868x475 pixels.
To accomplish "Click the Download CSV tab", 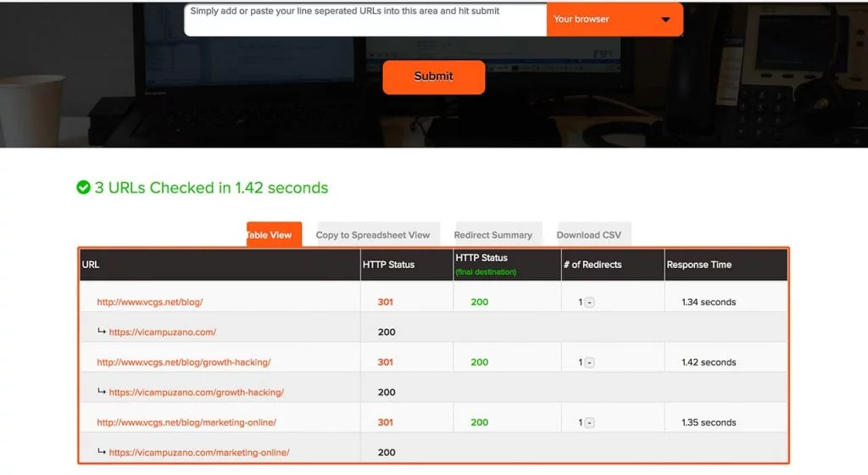I will coord(589,235).
